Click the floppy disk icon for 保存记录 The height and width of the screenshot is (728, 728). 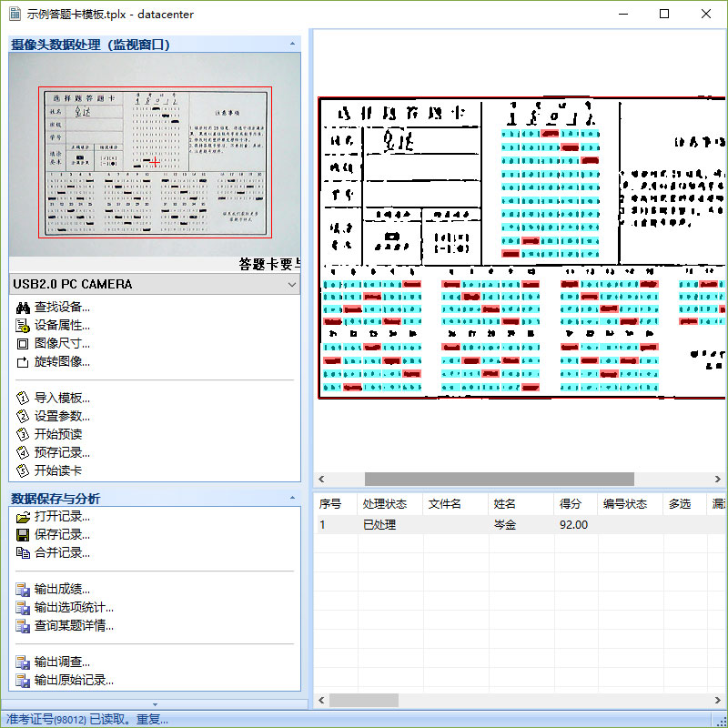pos(23,535)
